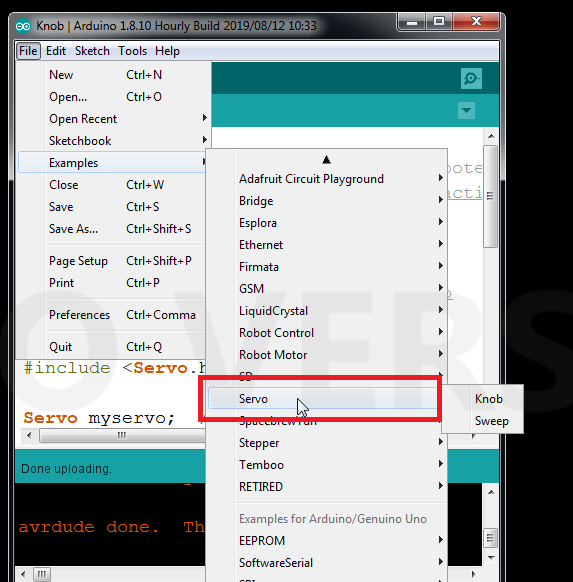Click the editor horizontal scroll left arrow

(x=29, y=435)
